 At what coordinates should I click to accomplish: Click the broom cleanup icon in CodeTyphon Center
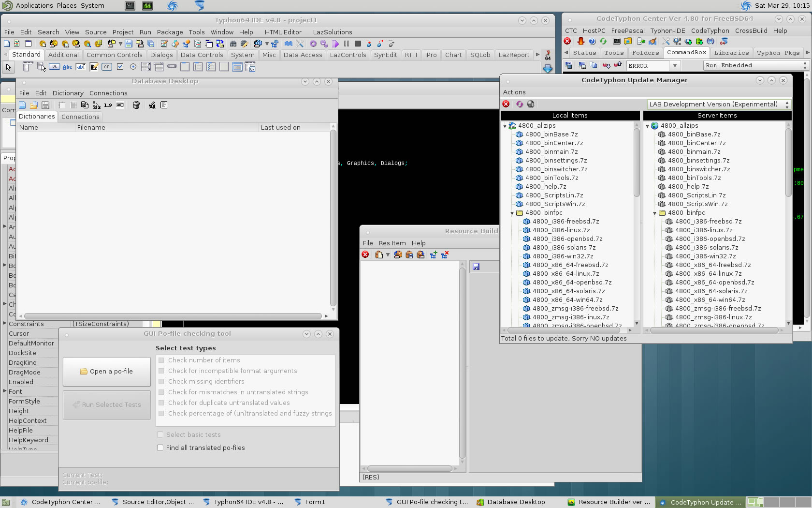pyautogui.click(x=653, y=41)
